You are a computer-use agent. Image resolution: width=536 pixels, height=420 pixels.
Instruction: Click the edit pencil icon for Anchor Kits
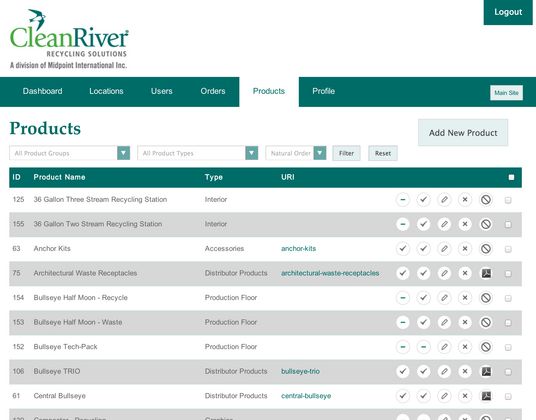444,249
